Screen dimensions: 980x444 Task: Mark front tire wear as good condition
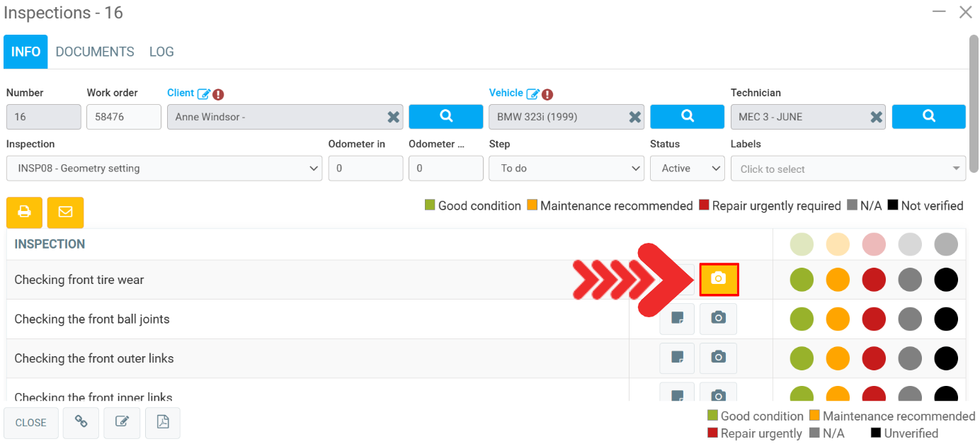pos(802,280)
